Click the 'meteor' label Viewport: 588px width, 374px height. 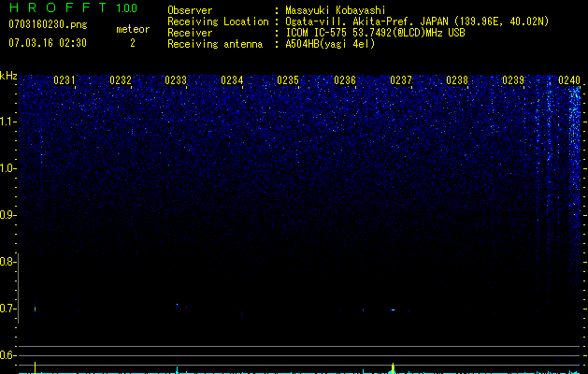click(133, 29)
